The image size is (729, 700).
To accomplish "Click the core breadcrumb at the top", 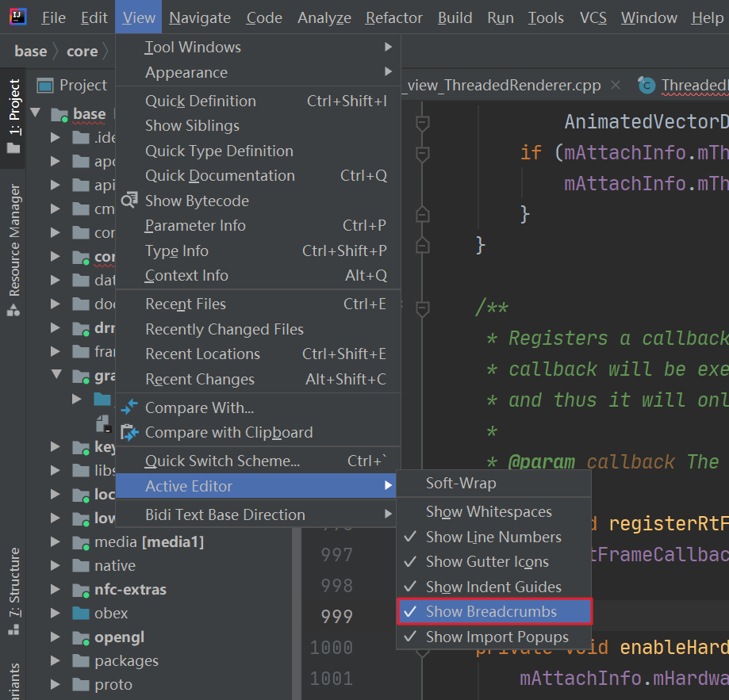I will 82,50.
